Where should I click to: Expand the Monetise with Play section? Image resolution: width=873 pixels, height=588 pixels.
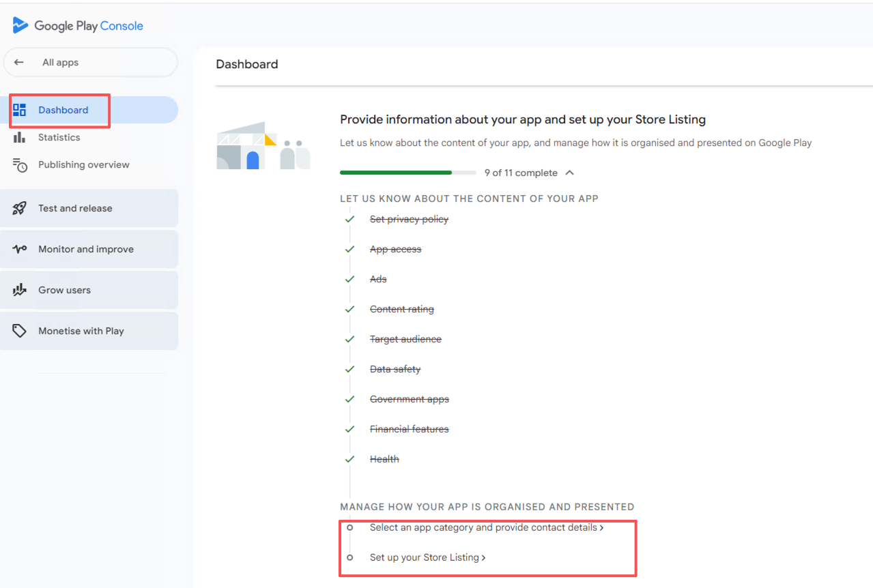pos(81,331)
